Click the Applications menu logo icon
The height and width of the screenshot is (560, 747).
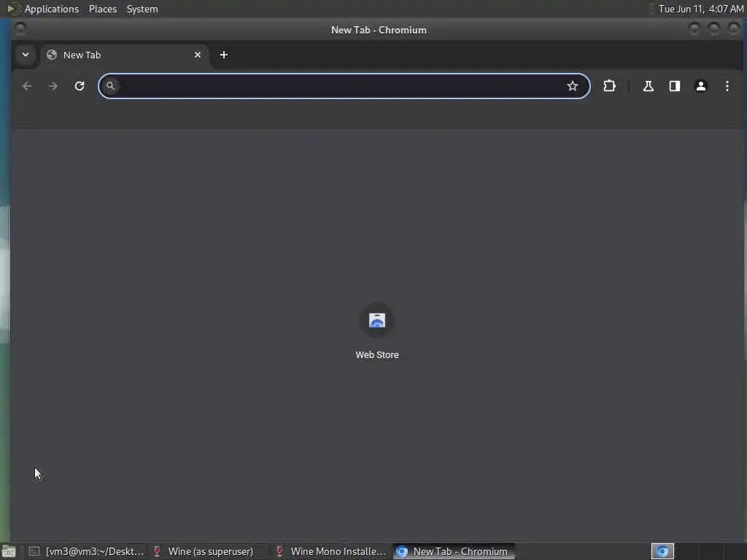(x=13, y=9)
